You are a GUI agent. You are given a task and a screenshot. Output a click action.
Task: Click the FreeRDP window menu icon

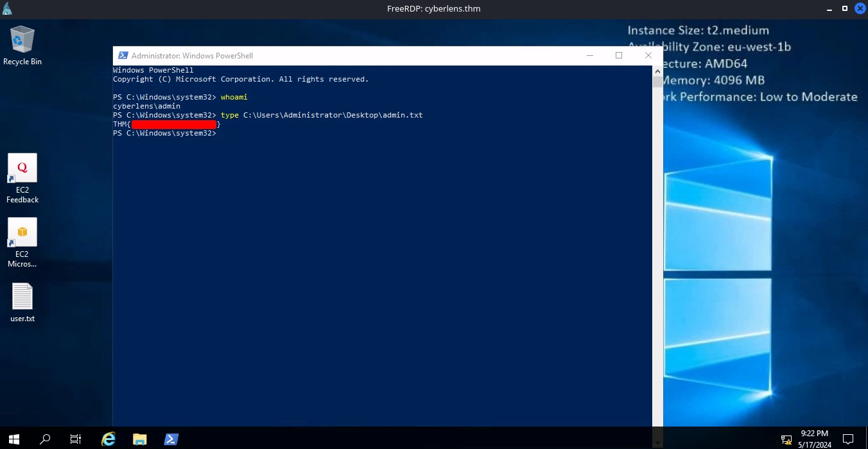point(8,9)
